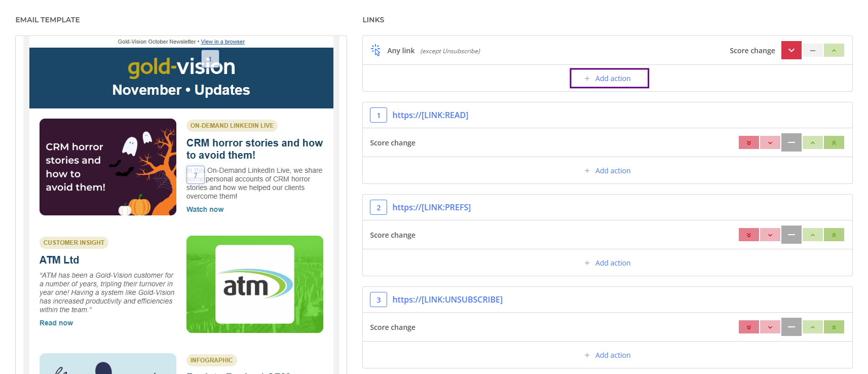Select no score change for Any link
The width and height of the screenshot is (868, 374).
pyautogui.click(x=812, y=50)
